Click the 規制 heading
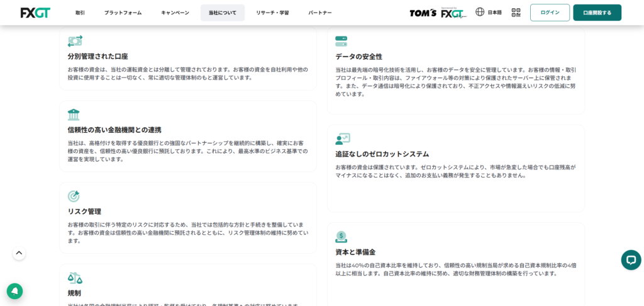 (74, 293)
